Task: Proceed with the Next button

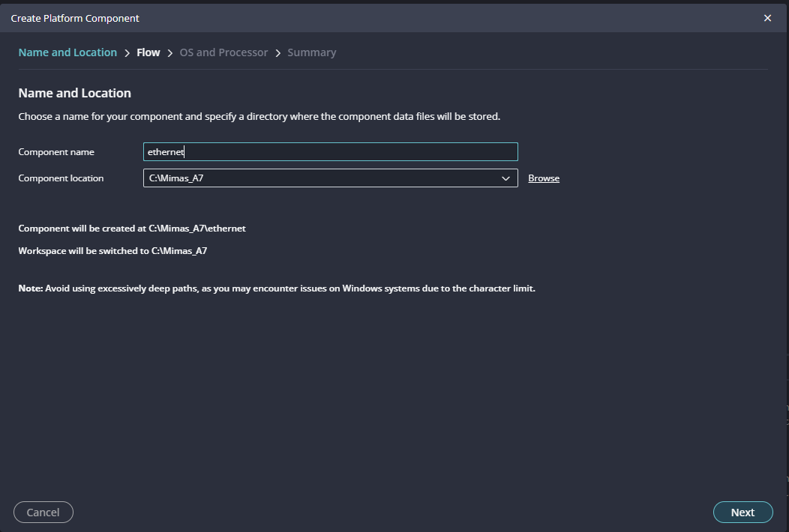Action: (x=742, y=513)
